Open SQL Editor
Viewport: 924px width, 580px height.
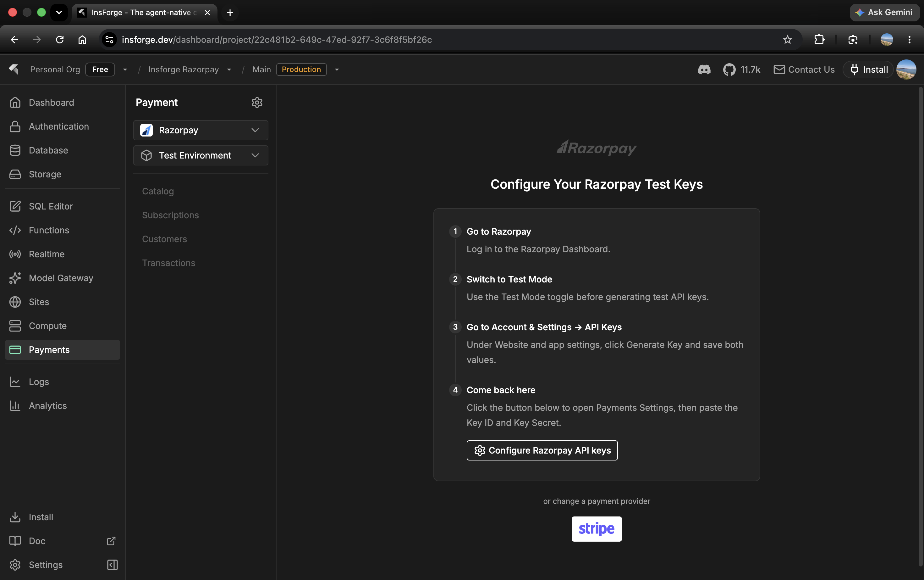point(63,206)
